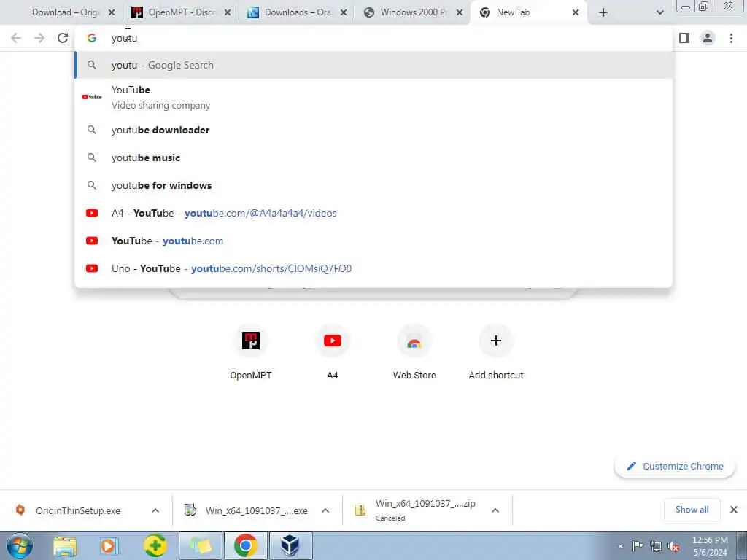Close the downloads bar

coord(734,510)
